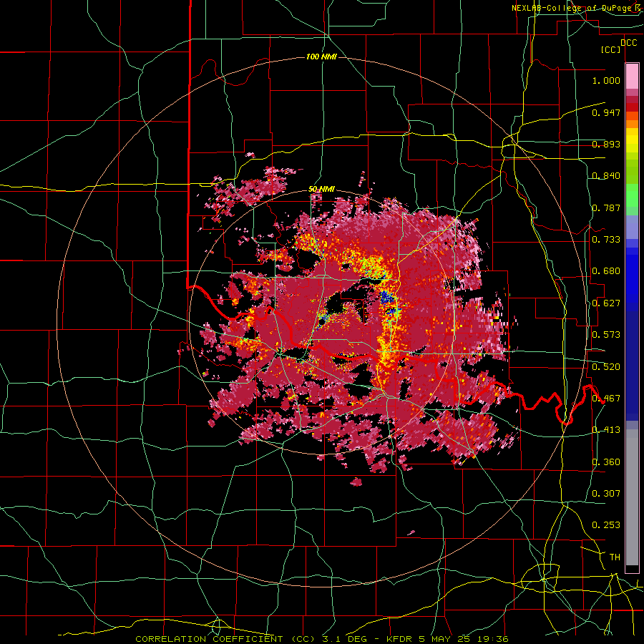644x644 pixels.
Task: Click the CORRELATION COEFFICIENT (CC) caption text
Action: click(x=225, y=639)
